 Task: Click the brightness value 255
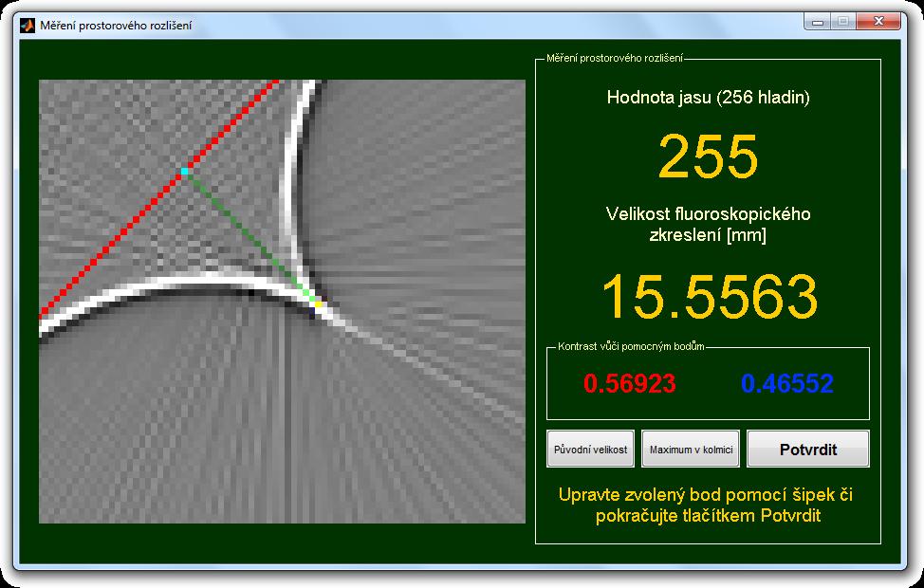pyautogui.click(x=708, y=156)
